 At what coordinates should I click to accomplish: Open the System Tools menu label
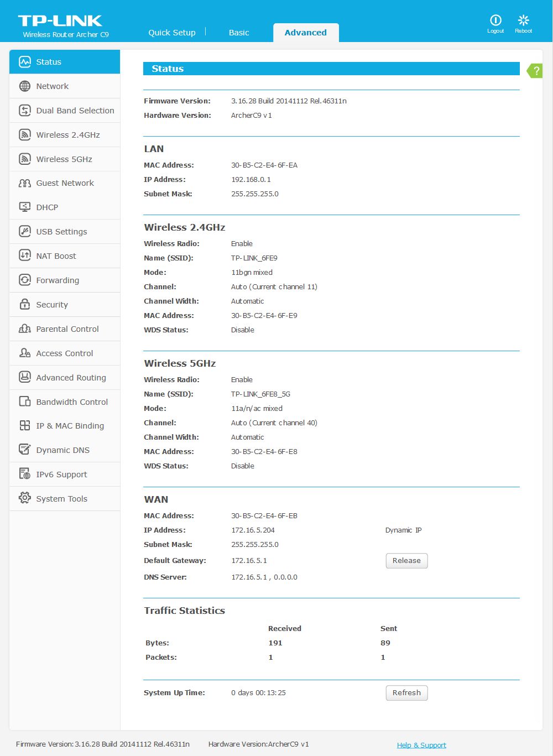pos(62,499)
